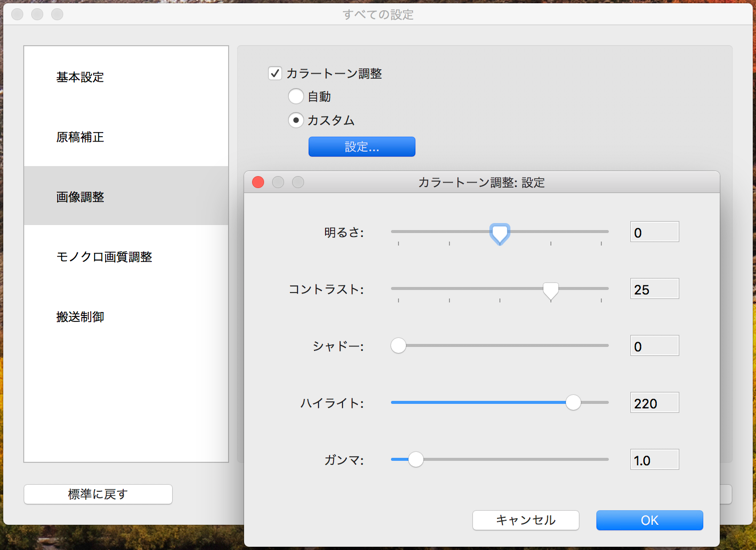
Task: Open the 原稿補正 section
Action: (126, 137)
